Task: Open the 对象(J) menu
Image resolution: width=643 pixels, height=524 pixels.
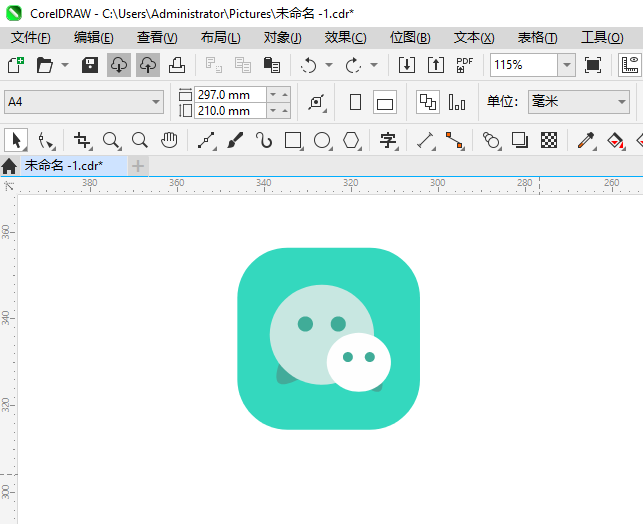Action: coord(283,38)
